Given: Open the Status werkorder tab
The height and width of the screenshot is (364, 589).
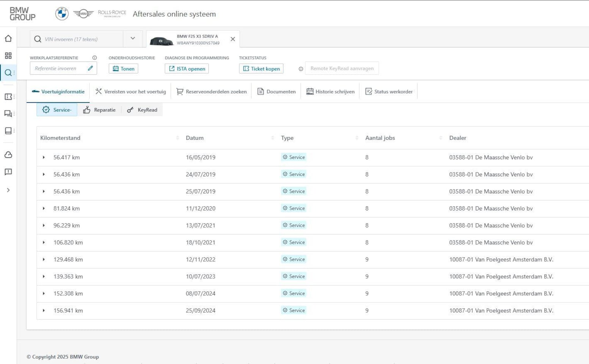Looking at the screenshot, I should click(x=389, y=91).
